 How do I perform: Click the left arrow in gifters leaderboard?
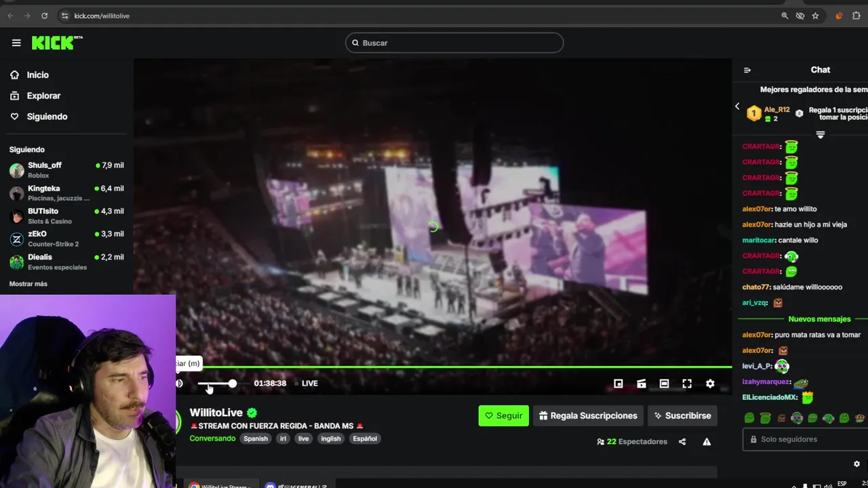pos(737,106)
